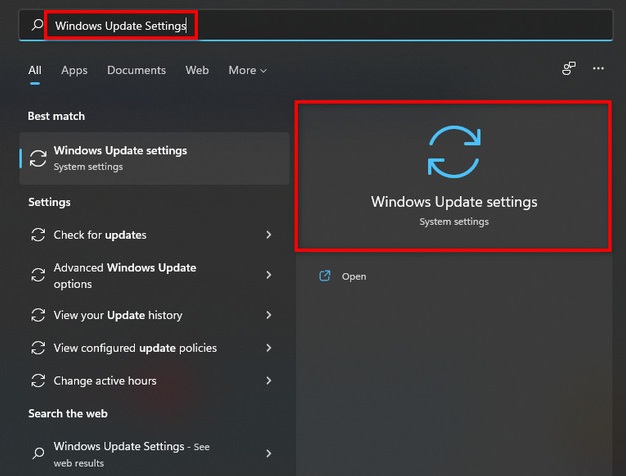Switch to the Apps tab
This screenshot has width=626, height=476.
(74, 70)
